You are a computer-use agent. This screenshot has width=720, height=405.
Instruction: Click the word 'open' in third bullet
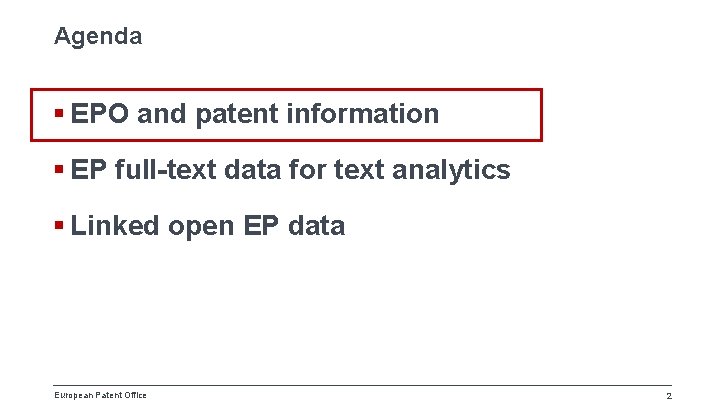click(x=201, y=228)
